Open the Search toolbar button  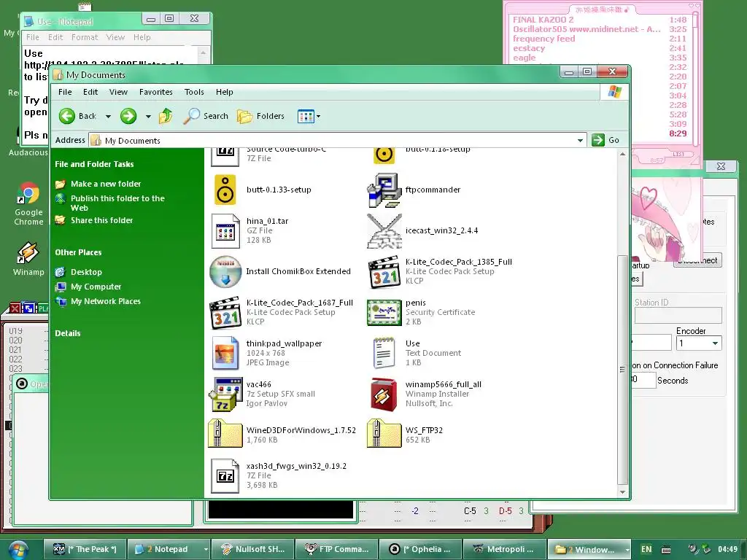click(206, 116)
